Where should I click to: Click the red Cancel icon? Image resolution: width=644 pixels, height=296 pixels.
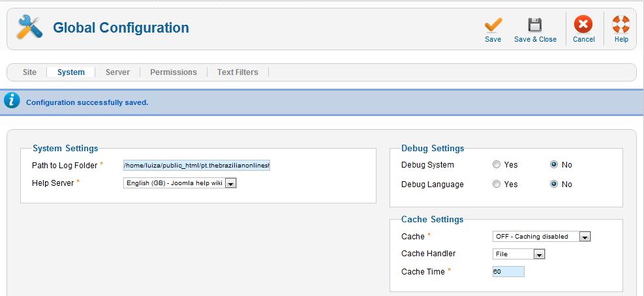click(583, 24)
